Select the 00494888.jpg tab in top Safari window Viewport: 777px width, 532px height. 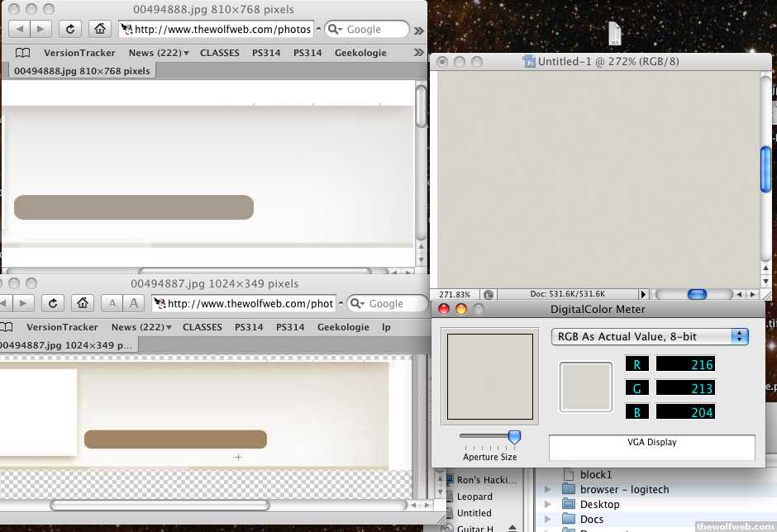[82, 71]
